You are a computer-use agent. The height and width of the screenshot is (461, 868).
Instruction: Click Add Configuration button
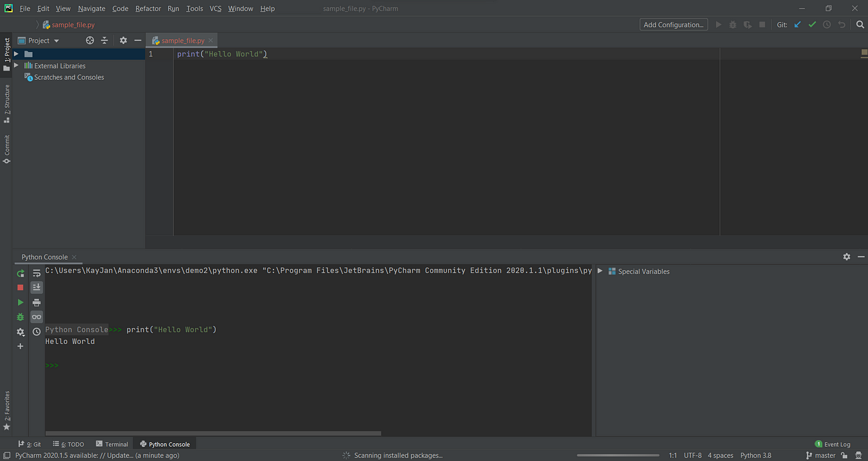673,25
